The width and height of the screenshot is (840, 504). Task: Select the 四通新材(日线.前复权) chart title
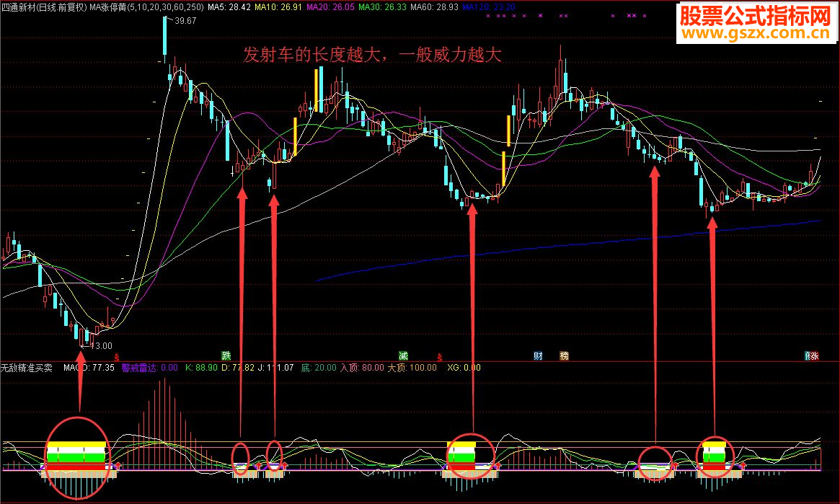coord(44,7)
